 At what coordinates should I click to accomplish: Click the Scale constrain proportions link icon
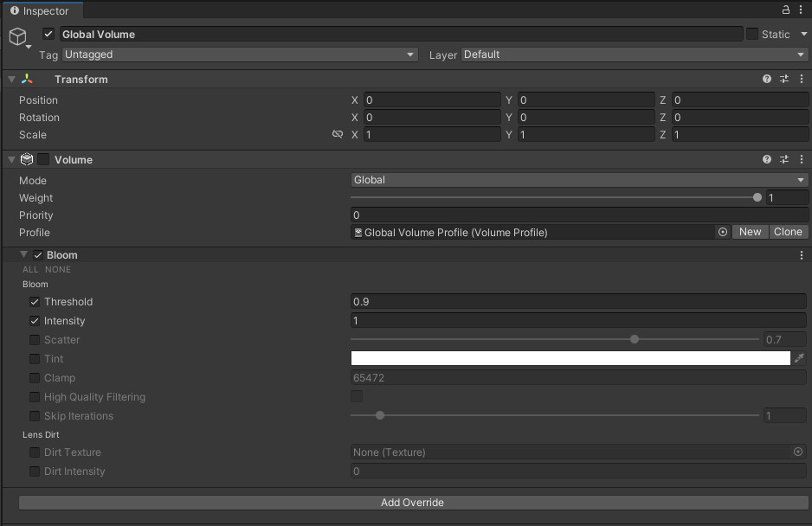click(338, 134)
